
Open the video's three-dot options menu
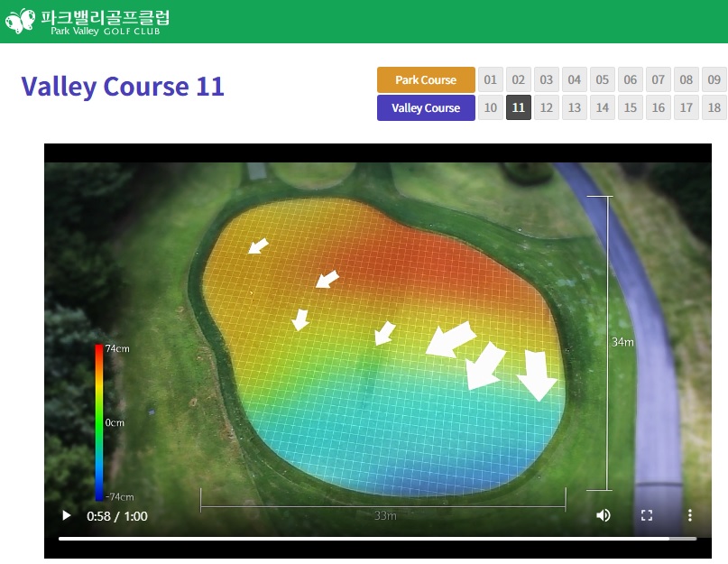click(x=690, y=515)
